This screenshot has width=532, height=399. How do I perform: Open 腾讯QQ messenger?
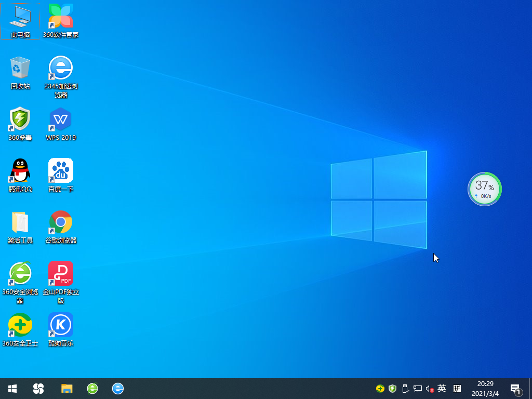click(19, 171)
